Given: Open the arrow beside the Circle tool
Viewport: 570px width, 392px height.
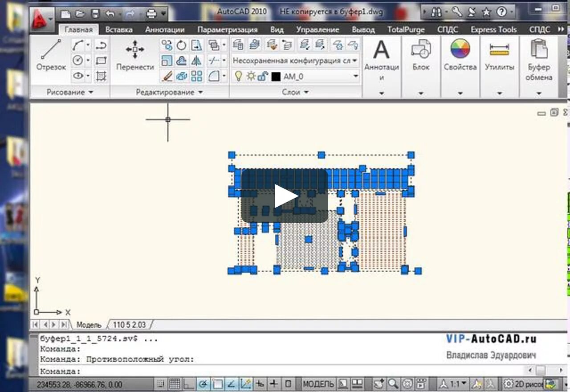Looking at the screenshot, I should tap(88, 61).
